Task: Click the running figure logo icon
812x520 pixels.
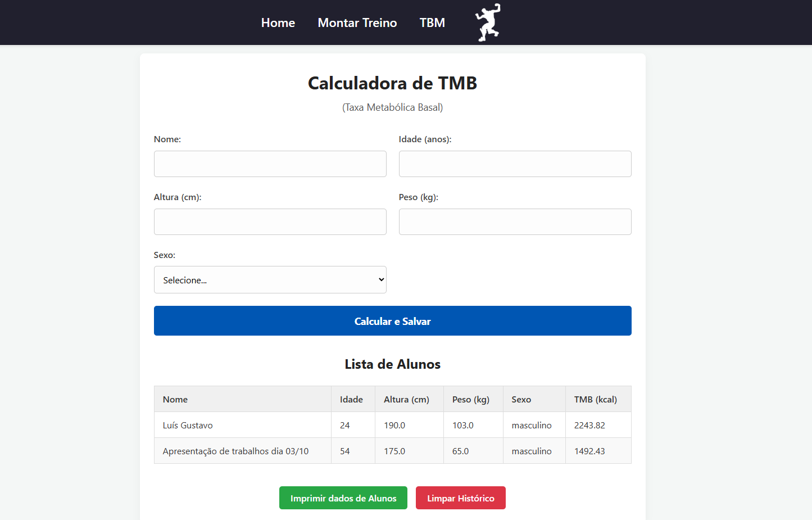Action: coord(487,22)
